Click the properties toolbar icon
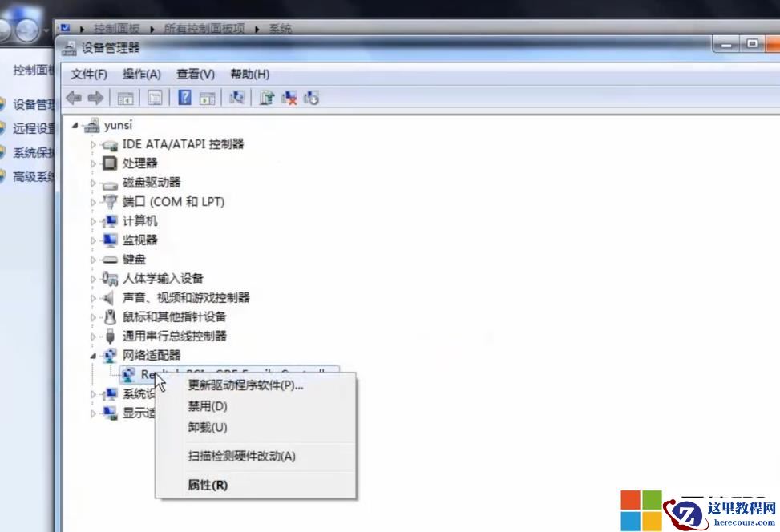The height and width of the screenshot is (532, 780). click(154, 98)
